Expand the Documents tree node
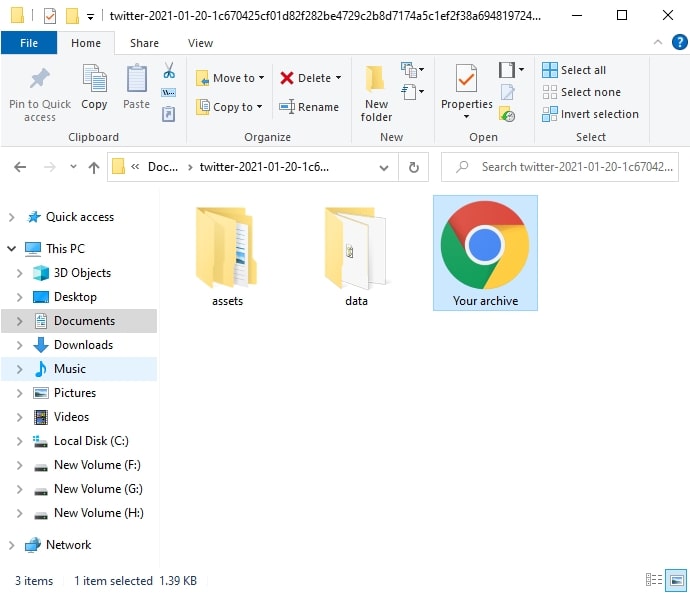 click(x=19, y=321)
